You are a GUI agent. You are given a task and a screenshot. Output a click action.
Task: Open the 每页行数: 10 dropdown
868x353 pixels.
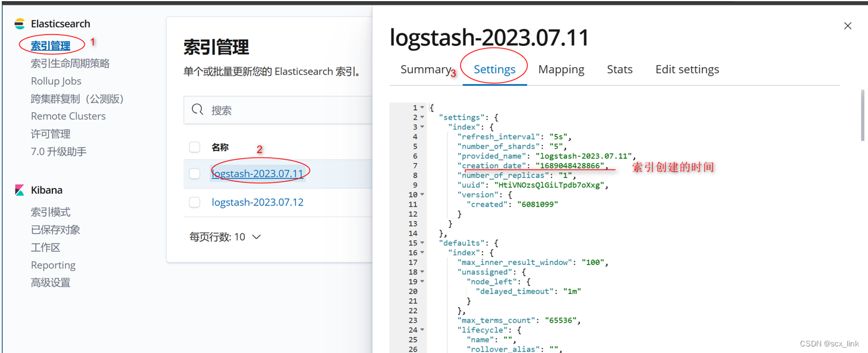coord(225,237)
